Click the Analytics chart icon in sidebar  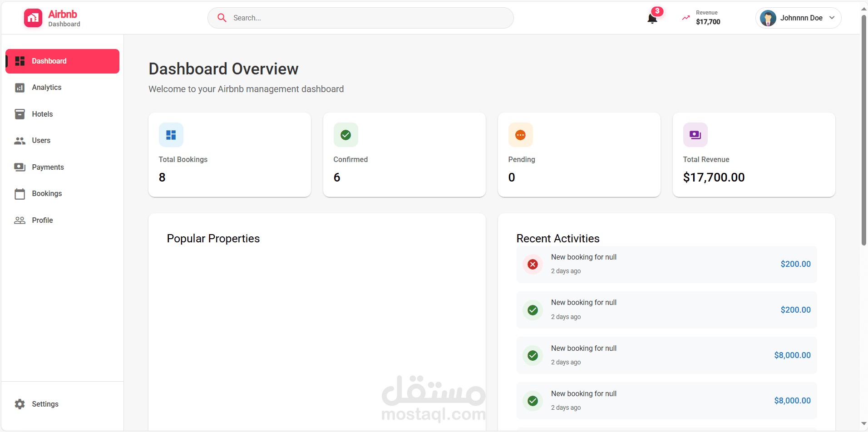click(20, 88)
